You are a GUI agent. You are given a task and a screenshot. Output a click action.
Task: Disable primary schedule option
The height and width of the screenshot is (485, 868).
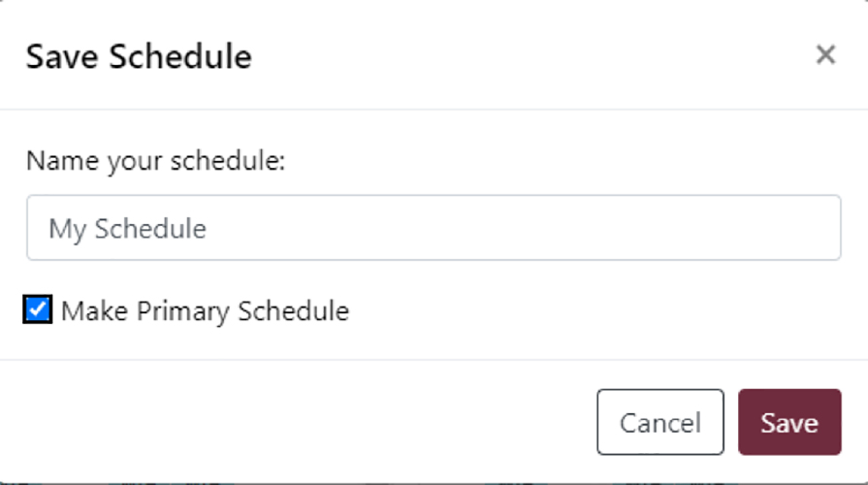(x=38, y=310)
